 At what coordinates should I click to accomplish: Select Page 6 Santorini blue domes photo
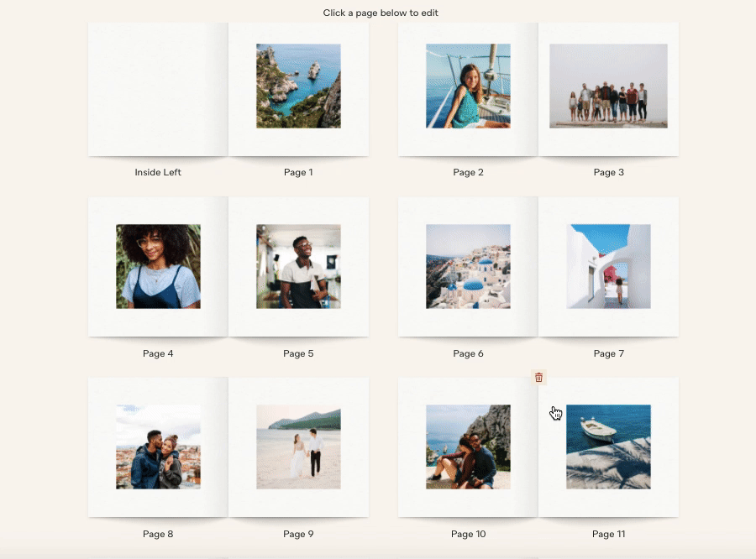[x=468, y=266]
